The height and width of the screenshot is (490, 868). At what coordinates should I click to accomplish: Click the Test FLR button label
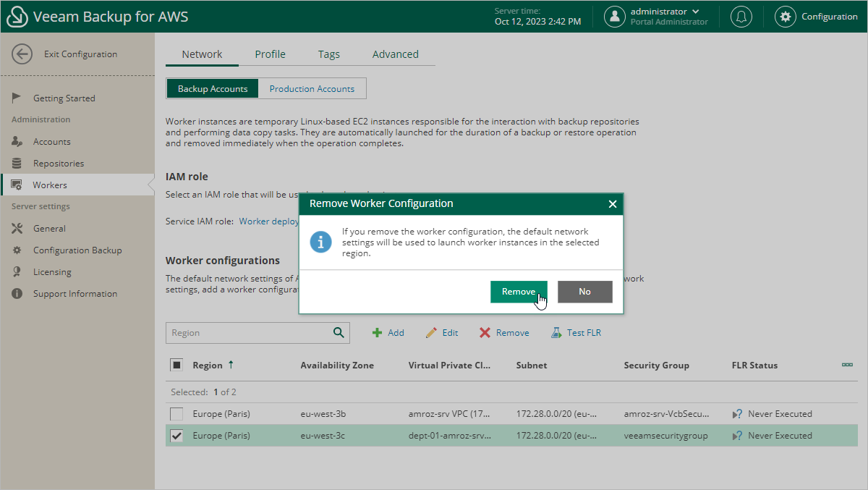[x=584, y=333]
